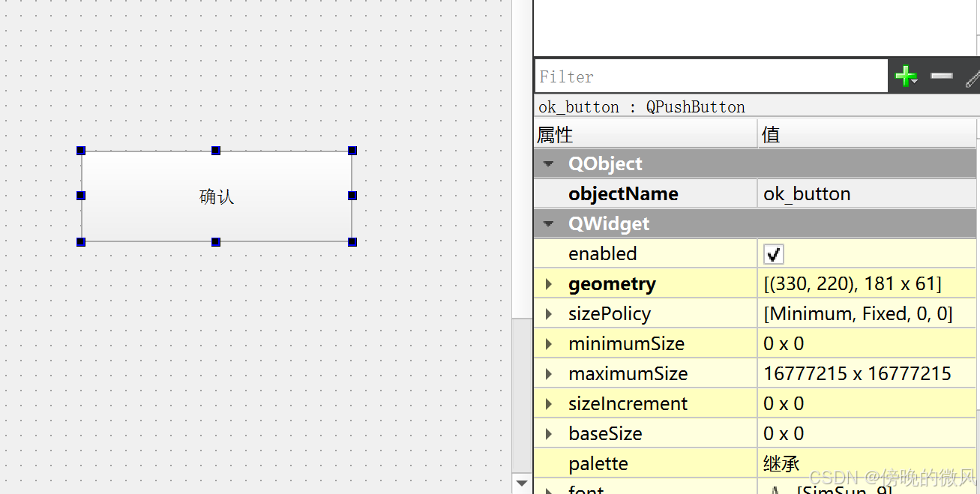Expand the baseSize property
This screenshot has width=980, height=494.
click(548, 433)
